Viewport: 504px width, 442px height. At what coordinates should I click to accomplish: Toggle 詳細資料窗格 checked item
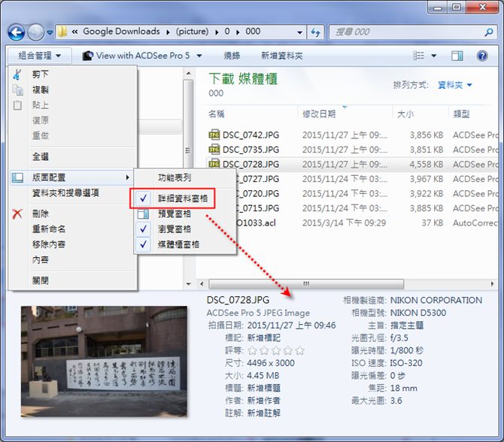click(185, 198)
